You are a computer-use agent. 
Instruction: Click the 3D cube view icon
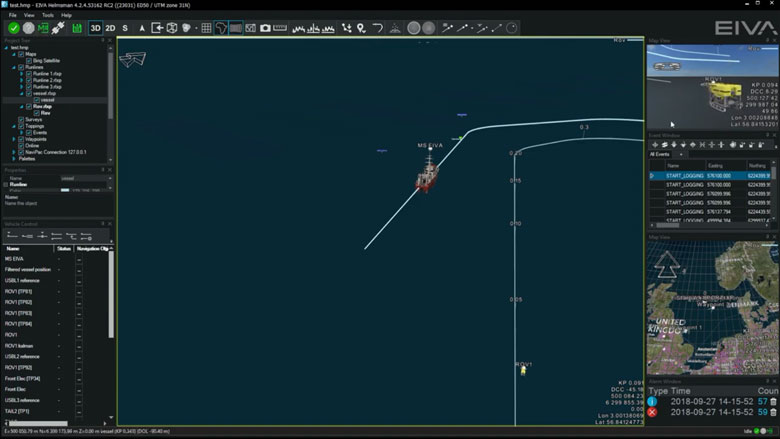coord(172,28)
